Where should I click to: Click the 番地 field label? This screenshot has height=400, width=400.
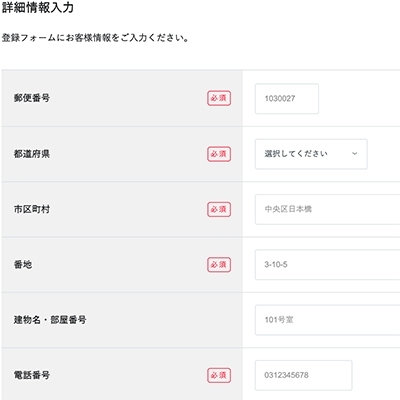click(x=23, y=265)
